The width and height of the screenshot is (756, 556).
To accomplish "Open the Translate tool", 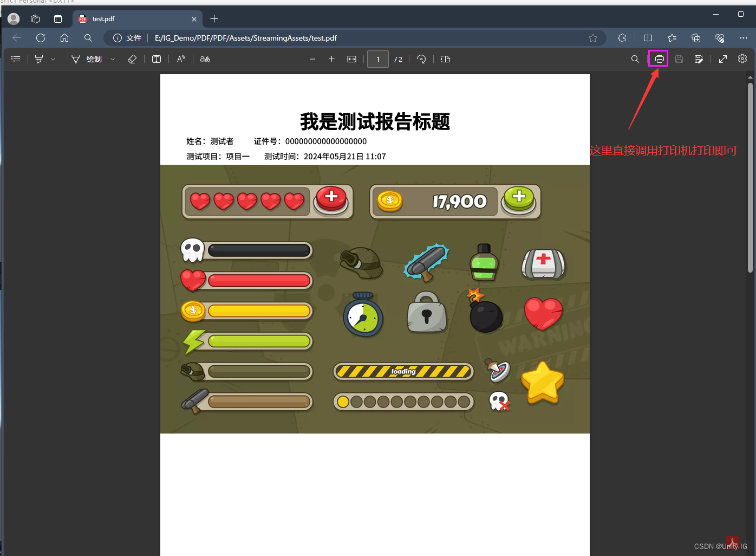I will point(205,59).
